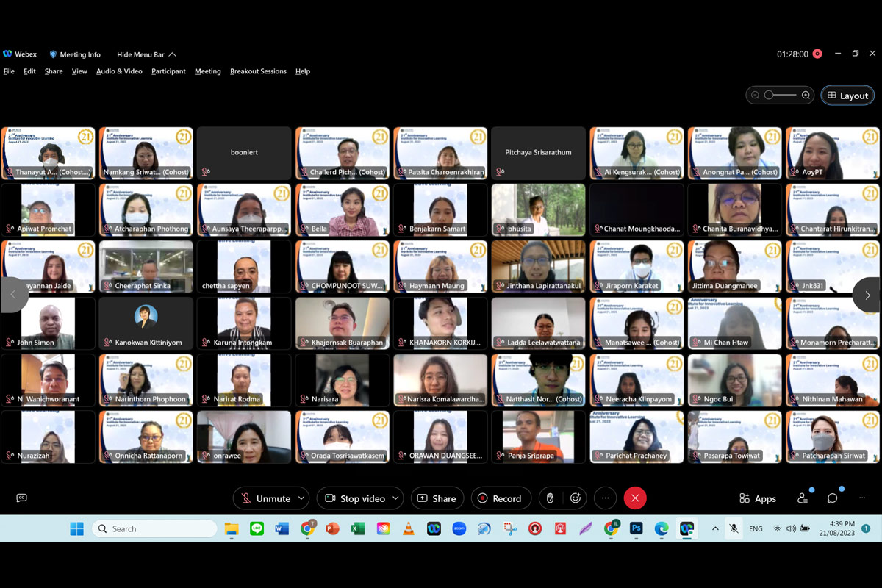Screen dimensions: 882x588
Task: Open the Breakout Sessions menu
Action: click(x=258, y=71)
